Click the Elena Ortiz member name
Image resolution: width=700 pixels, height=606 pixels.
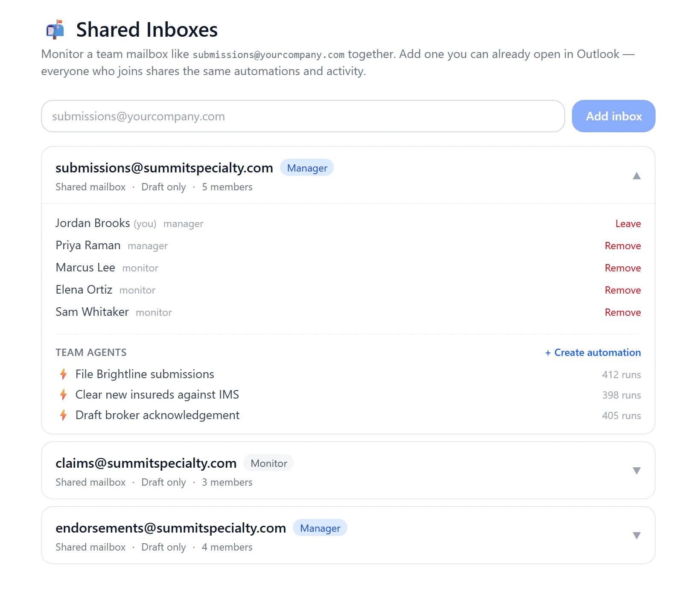tap(84, 290)
